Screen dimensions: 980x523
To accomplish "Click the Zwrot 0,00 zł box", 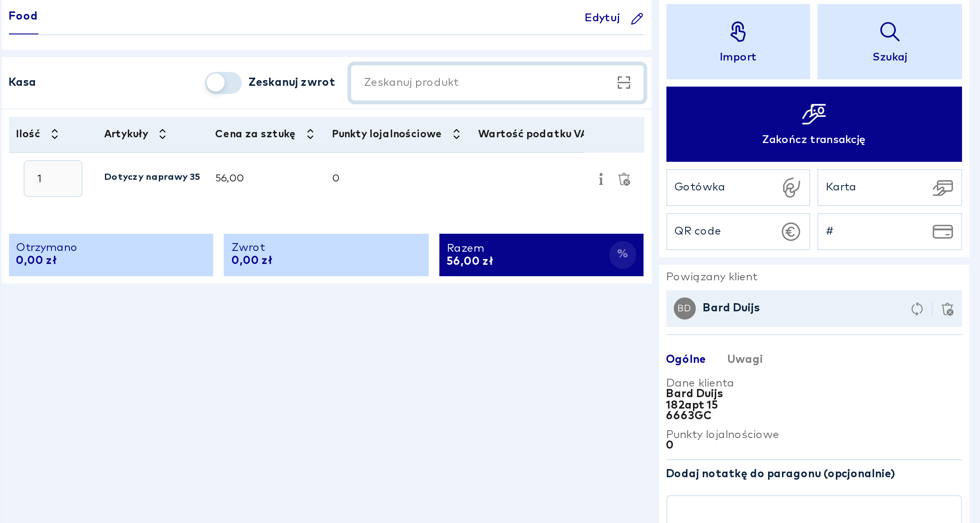I will pos(326,255).
